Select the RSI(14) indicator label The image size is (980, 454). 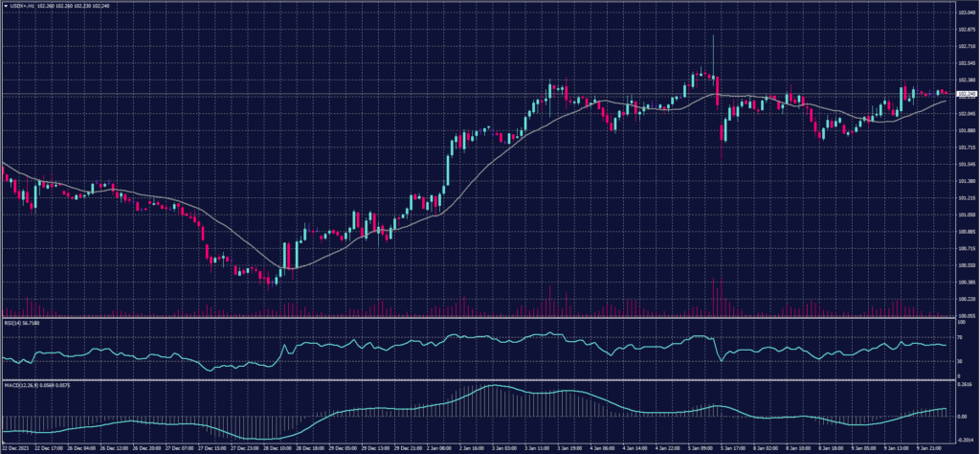21,323
